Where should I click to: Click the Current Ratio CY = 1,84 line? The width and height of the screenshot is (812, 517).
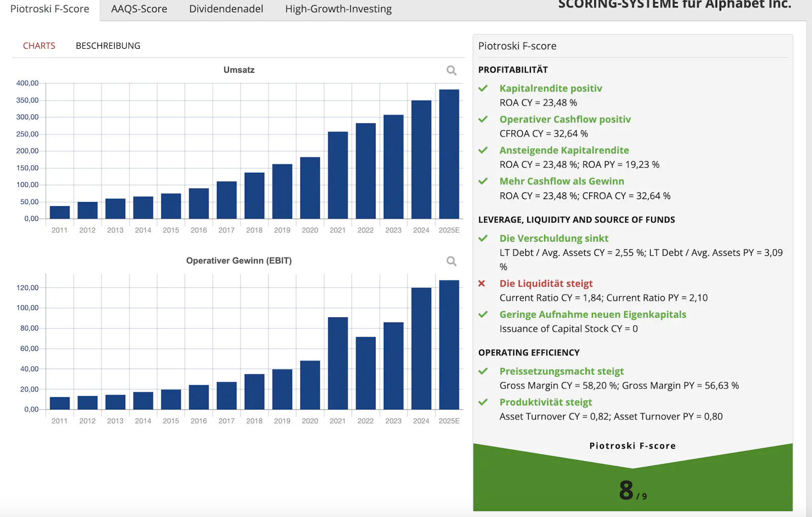[604, 298]
